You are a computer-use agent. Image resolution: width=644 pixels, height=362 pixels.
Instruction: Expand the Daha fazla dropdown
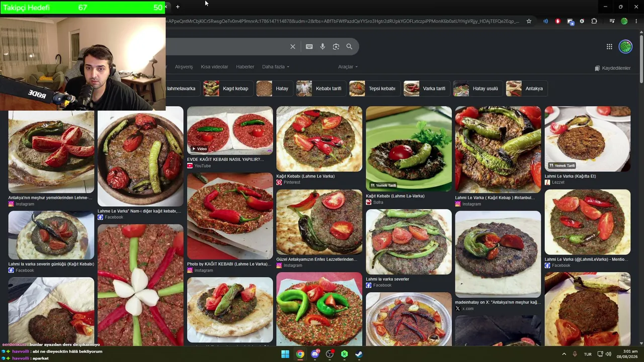click(x=276, y=67)
